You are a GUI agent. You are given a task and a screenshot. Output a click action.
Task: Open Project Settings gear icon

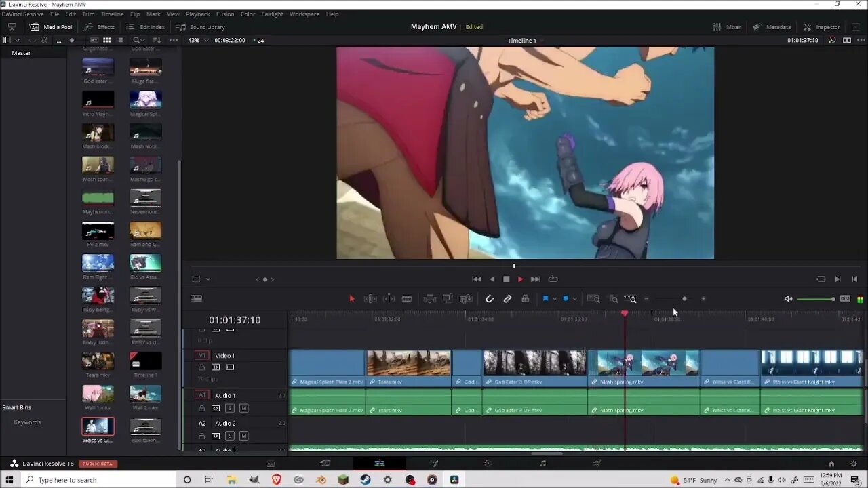pos(853,464)
